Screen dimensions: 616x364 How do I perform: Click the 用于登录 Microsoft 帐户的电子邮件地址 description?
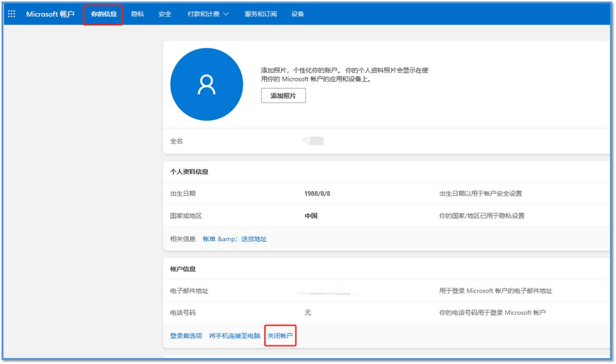(x=496, y=291)
